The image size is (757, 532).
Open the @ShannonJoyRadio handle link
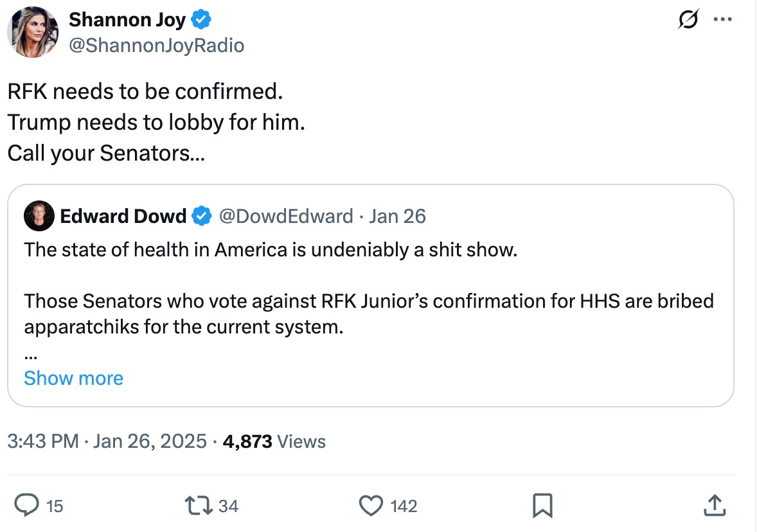pos(156,46)
